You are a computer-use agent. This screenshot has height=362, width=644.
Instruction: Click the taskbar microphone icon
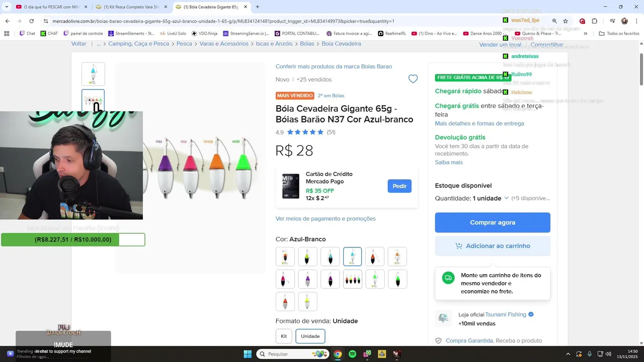[x=590, y=354]
